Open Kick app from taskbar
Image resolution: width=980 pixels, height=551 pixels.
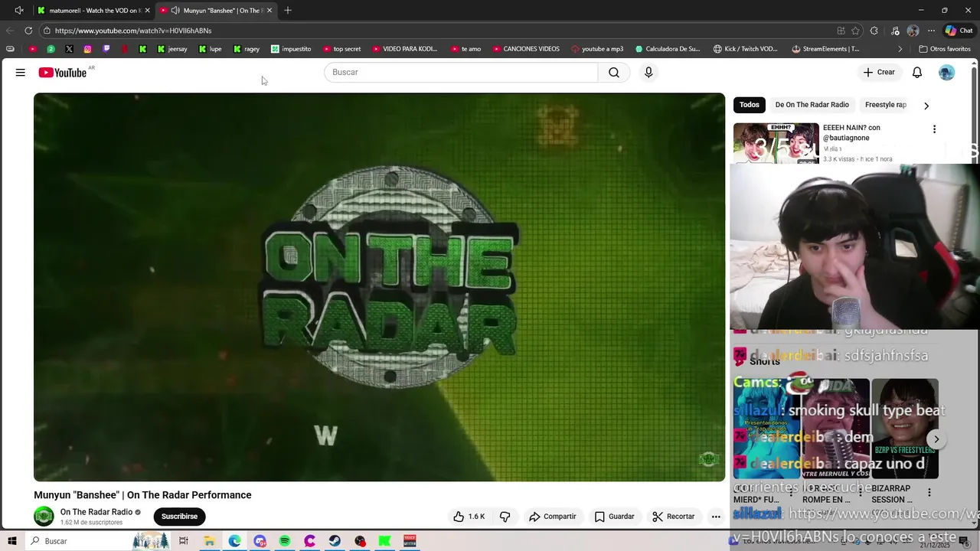tap(385, 541)
